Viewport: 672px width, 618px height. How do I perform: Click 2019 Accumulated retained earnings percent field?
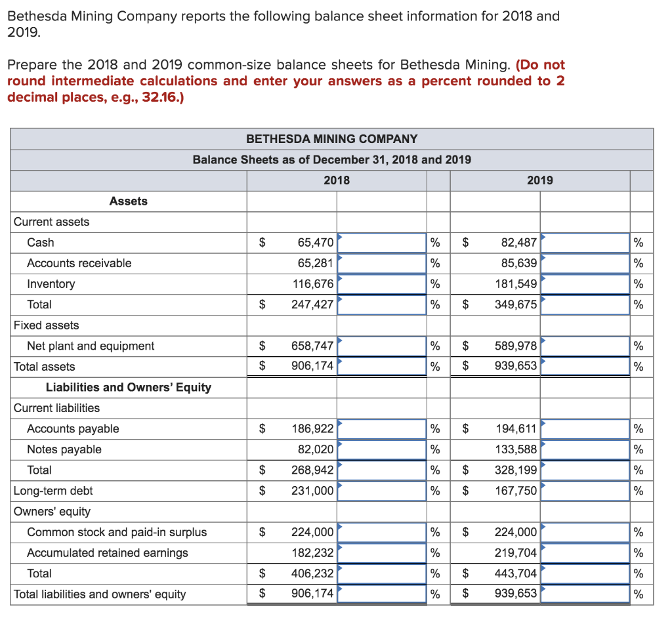(585, 553)
